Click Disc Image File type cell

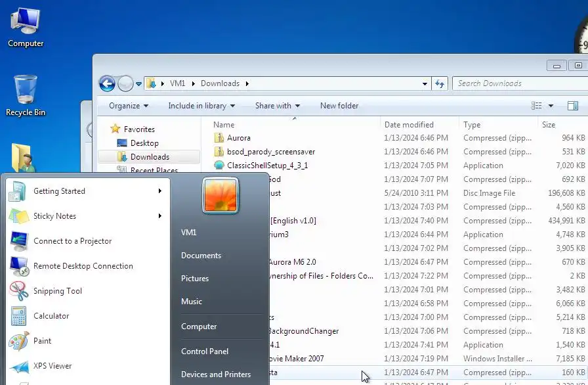[x=489, y=193]
